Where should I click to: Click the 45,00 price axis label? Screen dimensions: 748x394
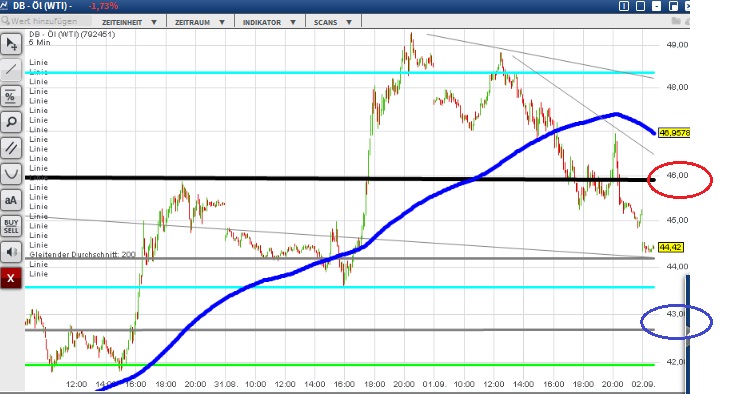tap(677, 220)
